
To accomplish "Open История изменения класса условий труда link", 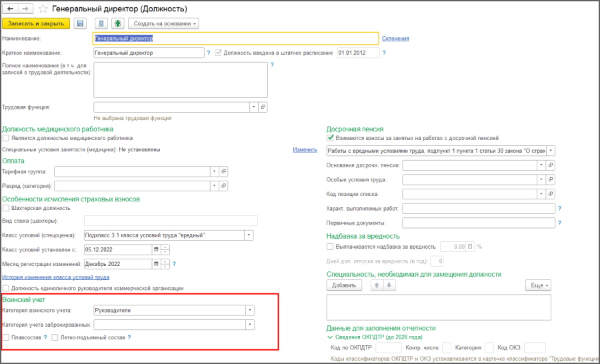I will pos(56,277).
